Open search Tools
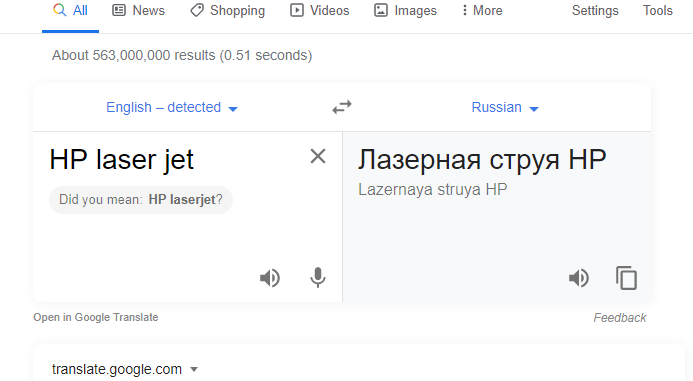The image size is (693, 381). (x=658, y=11)
